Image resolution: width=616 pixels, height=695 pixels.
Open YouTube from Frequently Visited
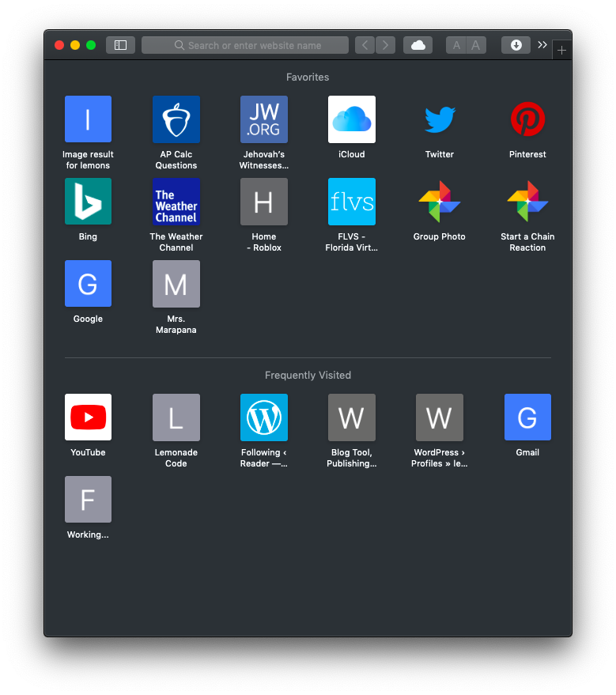pyautogui.click(x=88, y=417)
